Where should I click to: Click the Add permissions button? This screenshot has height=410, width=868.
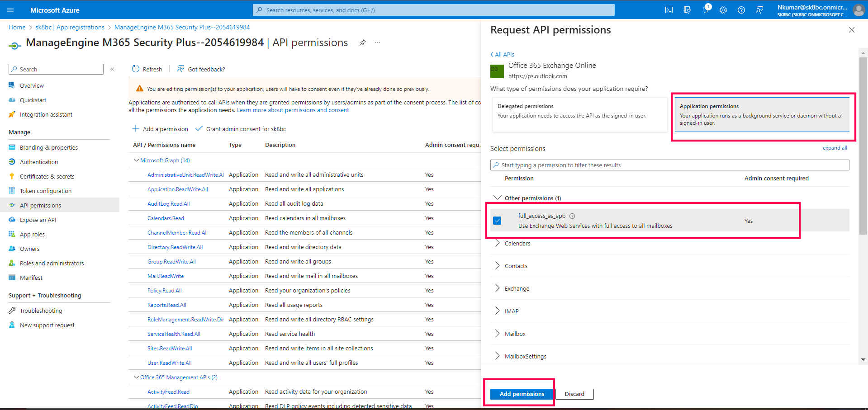(x=522, y=394)
